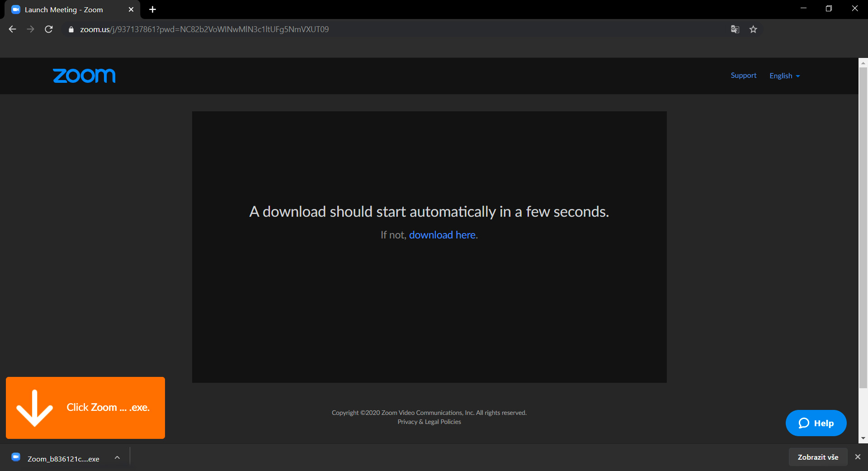Image resolution: width=868 pixels, height=471 pixels.
Task: Click the copyright text line
Action: point(429,413)
